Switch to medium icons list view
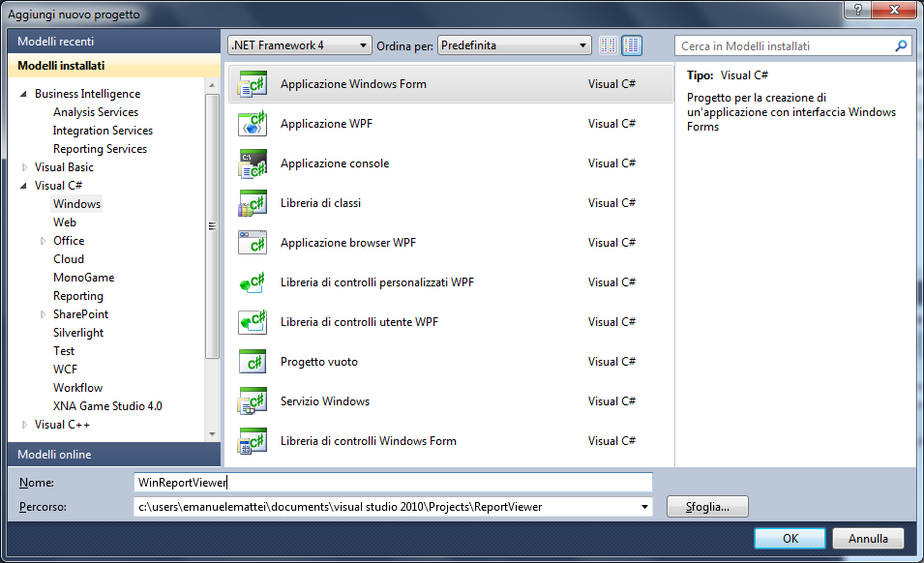Viewport: 924px width, 563px height. (x=632, y=45)
